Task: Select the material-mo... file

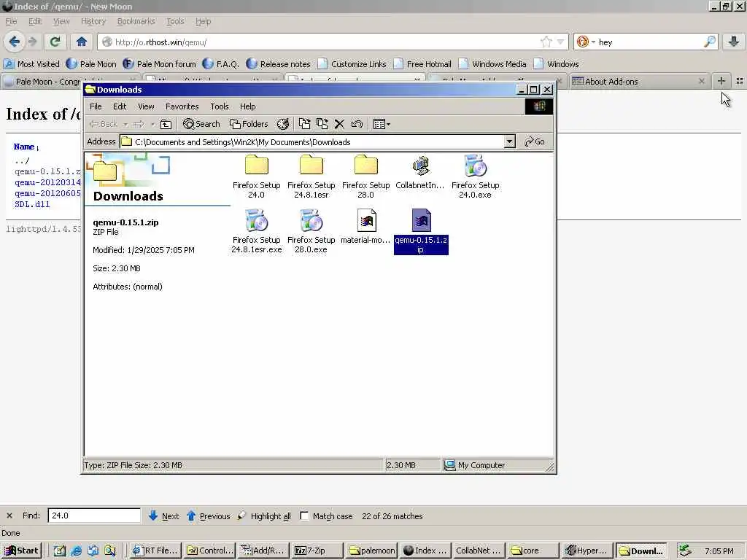Action: tap(366, 227)
